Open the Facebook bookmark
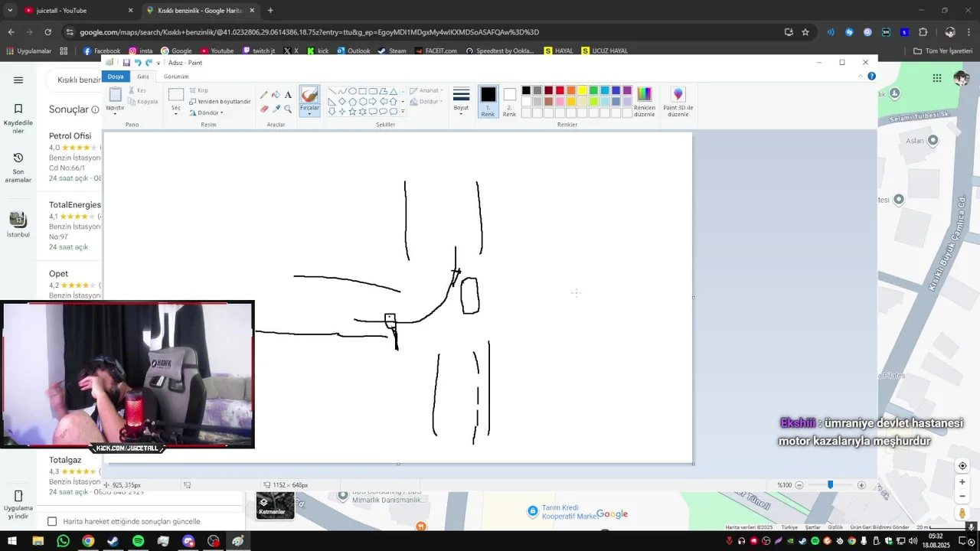Image resolution: width=980 pixels, height=551 pixels. (x=102, y=51)
